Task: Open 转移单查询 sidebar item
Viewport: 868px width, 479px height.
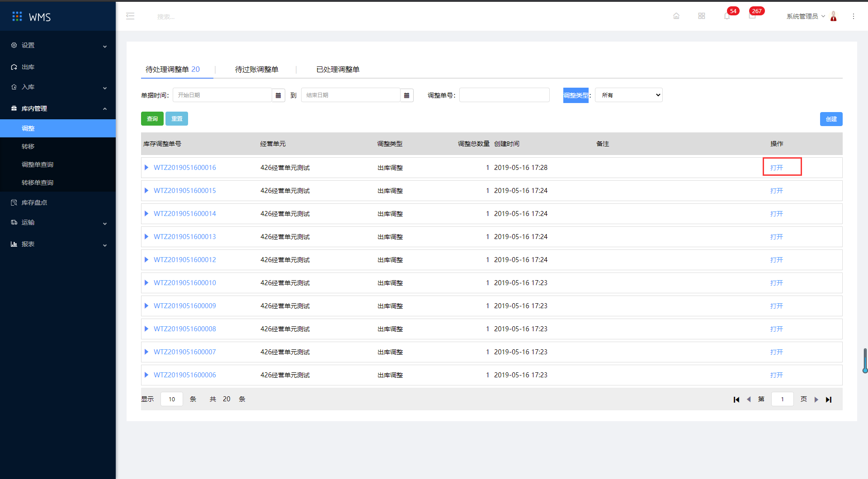Action: 58,183
